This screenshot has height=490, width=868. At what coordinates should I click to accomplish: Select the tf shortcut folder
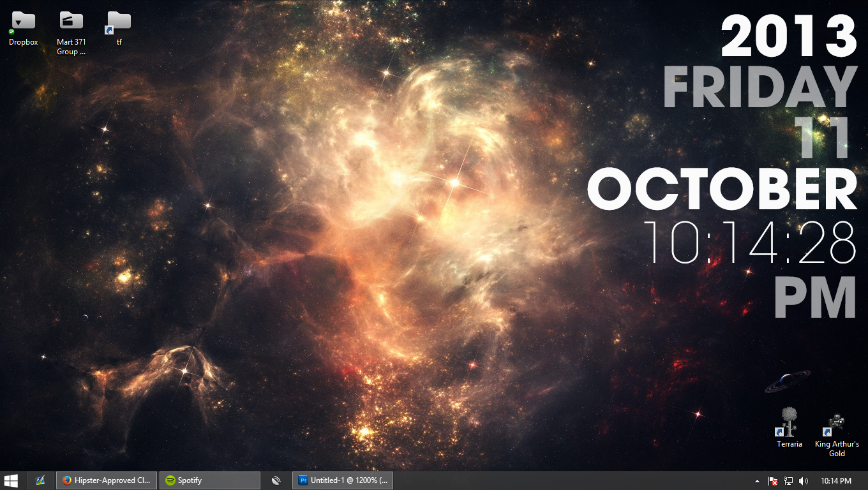tap(119, 29)
